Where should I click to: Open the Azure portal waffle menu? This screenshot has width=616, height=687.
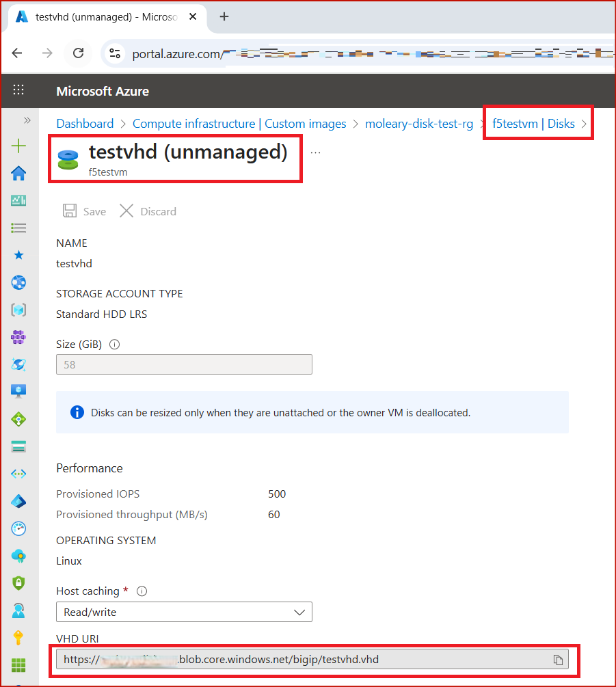pyautogui.click(x=18, y=90)
